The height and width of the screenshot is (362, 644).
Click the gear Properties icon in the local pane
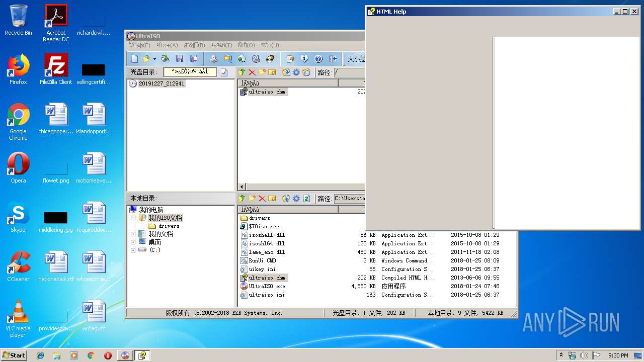tap(296, 199)
